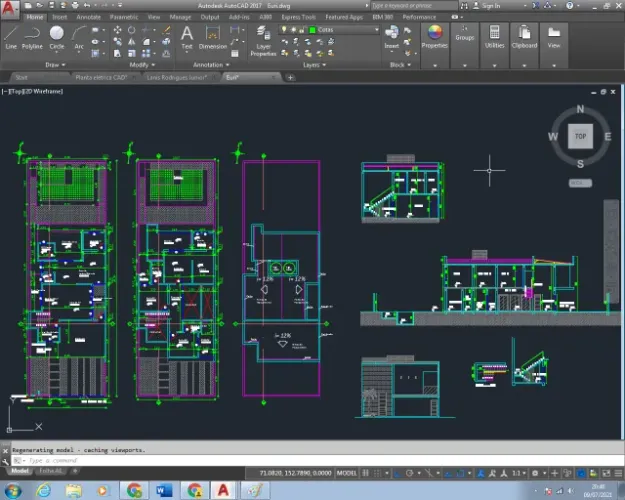The height and width of the screenshot is (500, 625).
Task: Select the Line tool
Action: (x=11, y=37)
